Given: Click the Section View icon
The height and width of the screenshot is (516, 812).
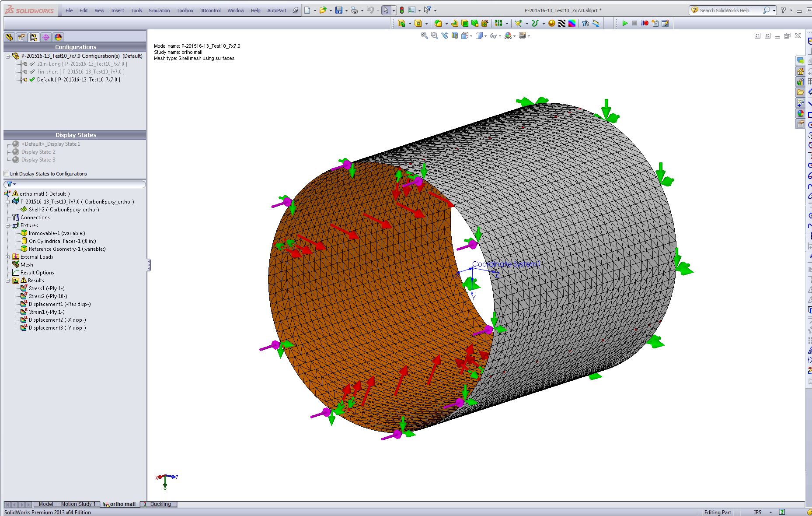Looking at the screenshot, I should click(x=455, y=35).
